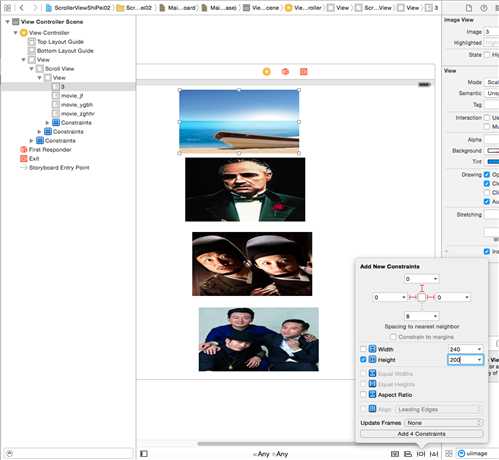
Task: Click the Pin constraints button
Action: (421, 454)
